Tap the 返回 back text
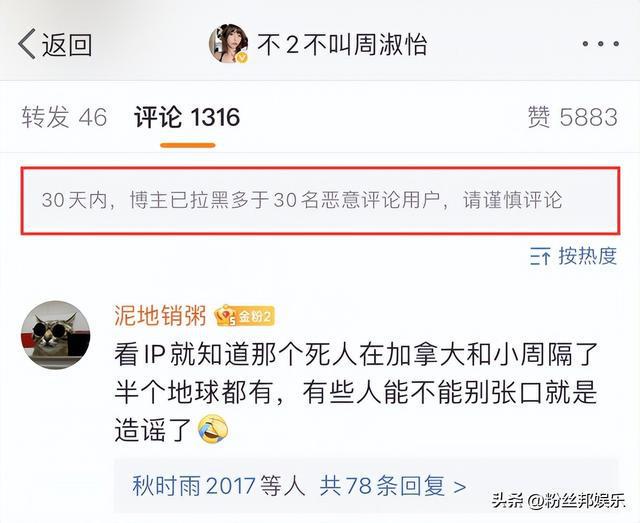The width and height of the screenshot is (640, 523). (67, 44)
